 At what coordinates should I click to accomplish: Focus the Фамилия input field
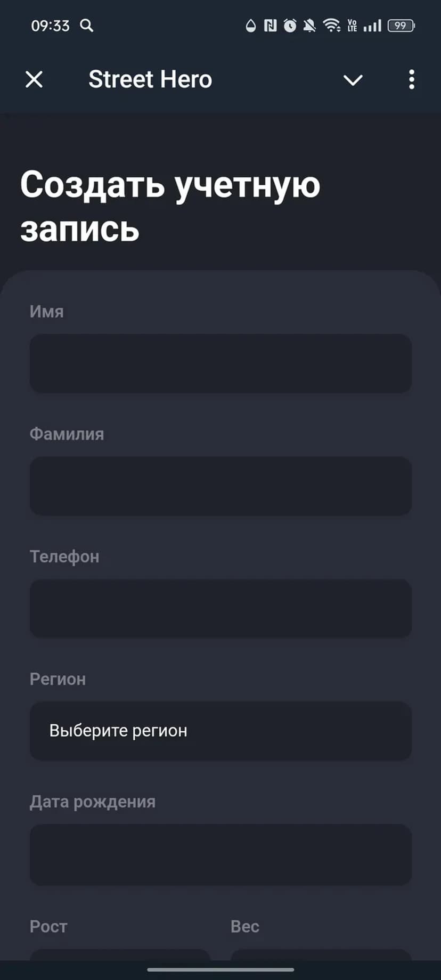[x=220, y=486]
